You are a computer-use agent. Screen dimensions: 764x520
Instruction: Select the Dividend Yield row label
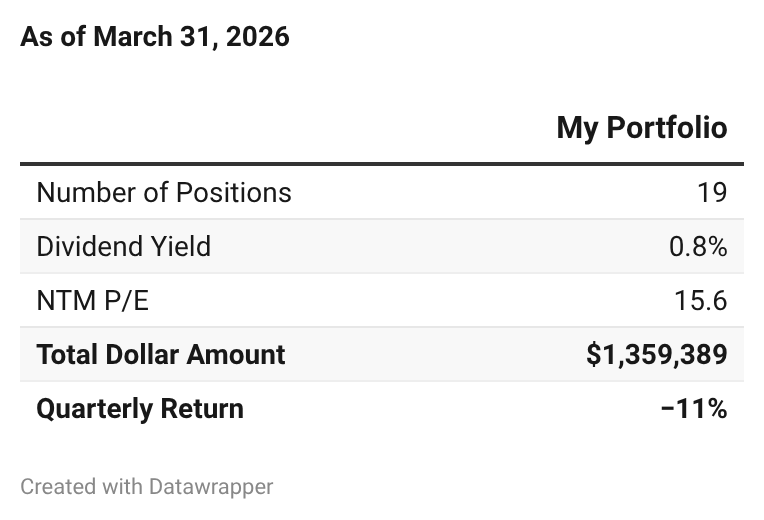click(124, 246)
